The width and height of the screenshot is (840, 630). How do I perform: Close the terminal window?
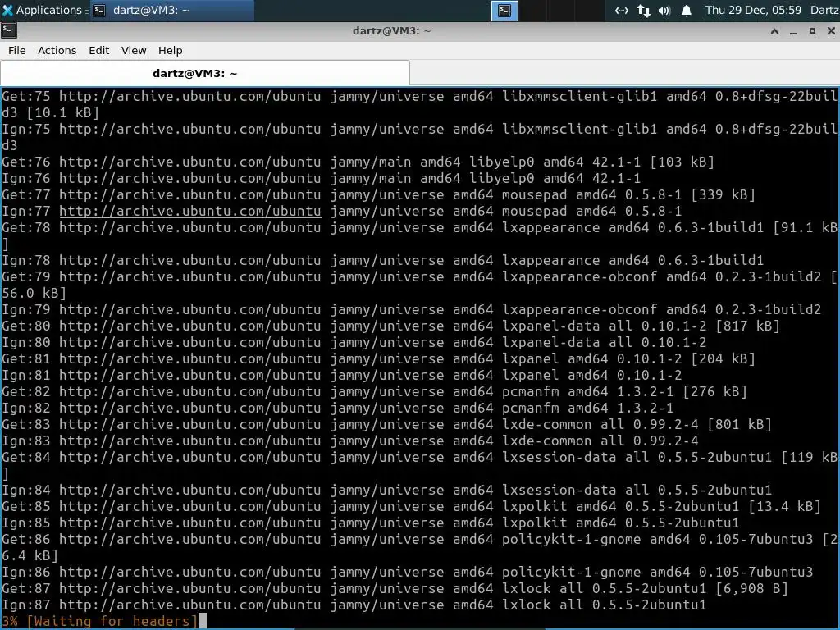click(x=831, y=31)
